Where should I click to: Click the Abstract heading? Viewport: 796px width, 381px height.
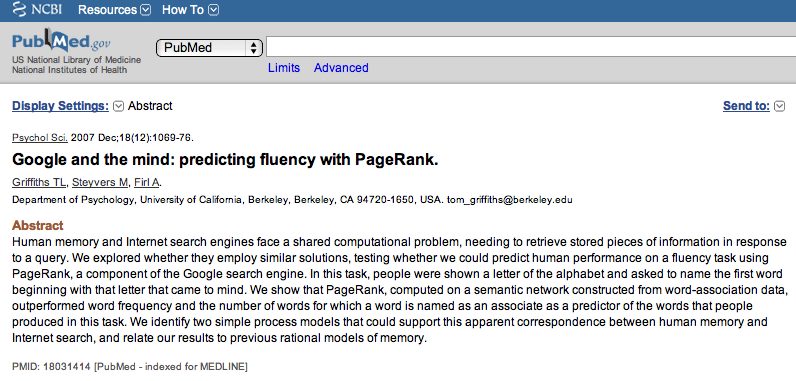click(38, 226)
